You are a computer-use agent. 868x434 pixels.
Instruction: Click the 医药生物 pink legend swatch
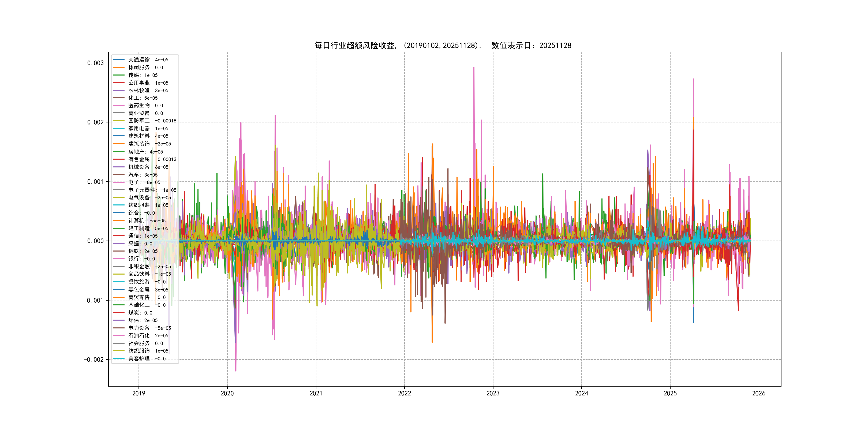coord(119,106)
